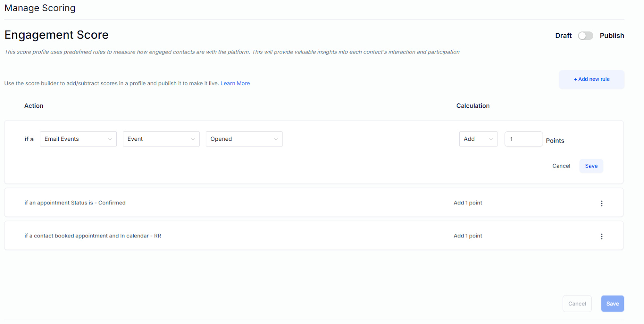Click the Points number input field

point(523,139)
